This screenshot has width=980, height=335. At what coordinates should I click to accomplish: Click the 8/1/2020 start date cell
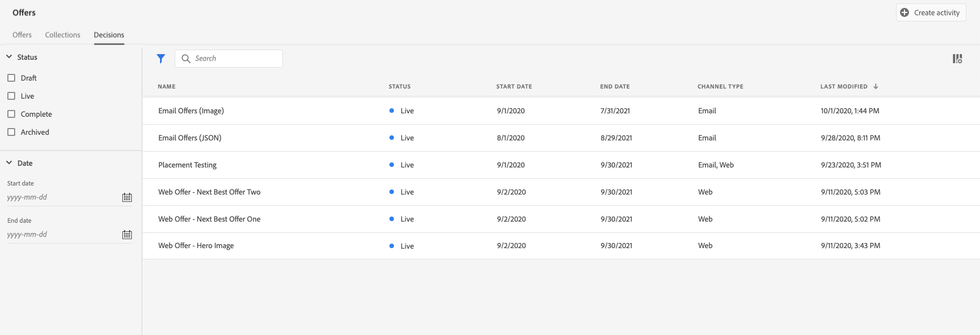click(x=511, y=138)
